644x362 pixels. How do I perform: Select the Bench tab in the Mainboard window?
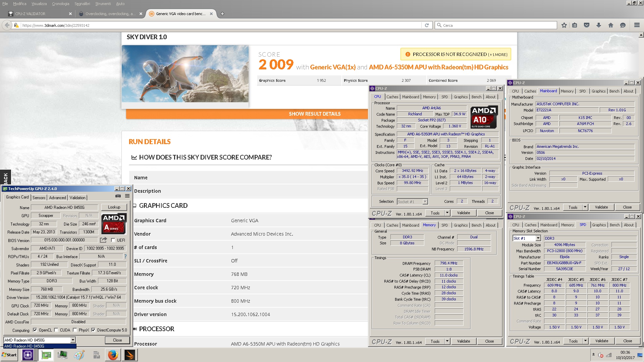614,91
